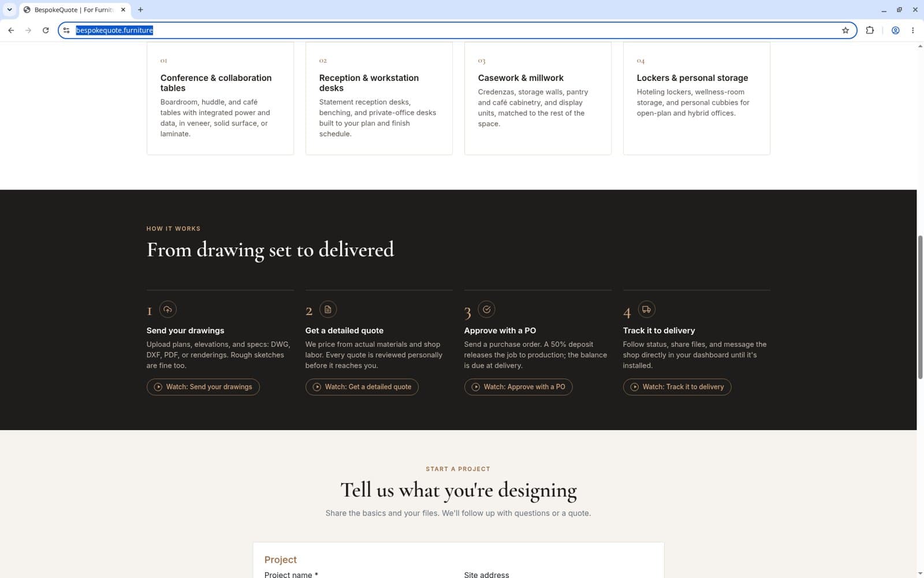Open a new tab with the plus button
The width and height of the screenshot is (924, 578).
140,10
